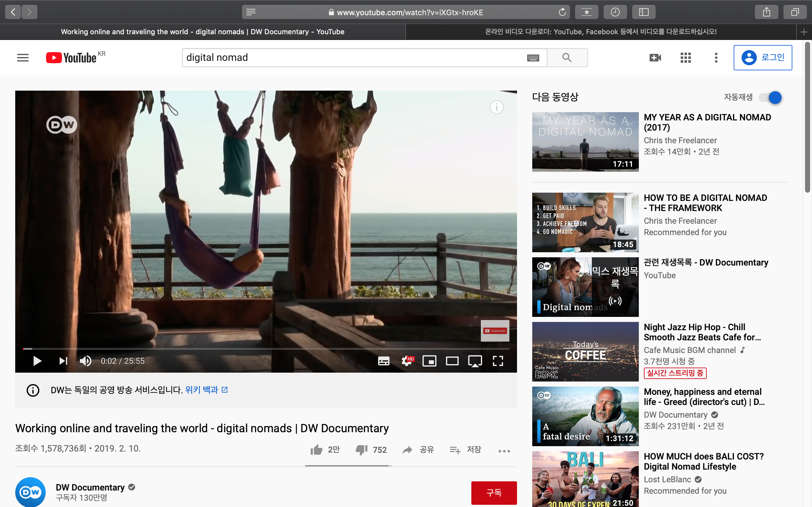Toggle the 자동재생 autoplay switch
The image size is (812, 507).
coord(770,98)
